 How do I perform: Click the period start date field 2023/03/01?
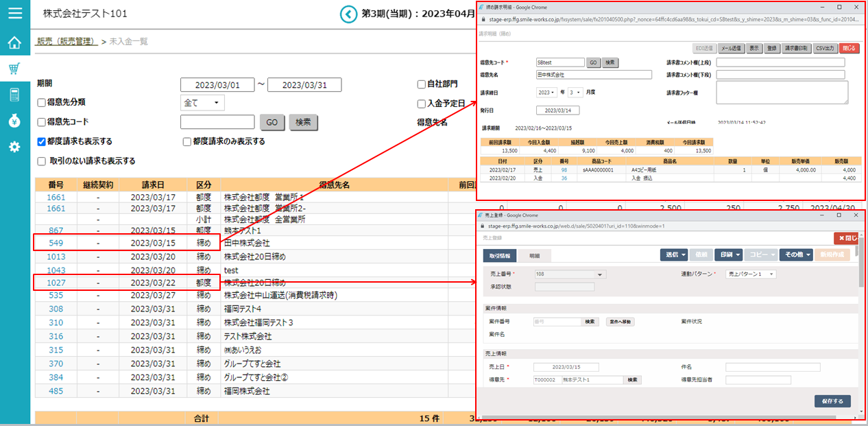(217, 85)
